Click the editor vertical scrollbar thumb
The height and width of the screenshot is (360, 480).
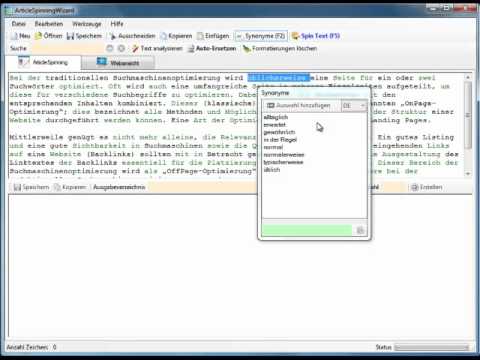[x=468, y=115]
